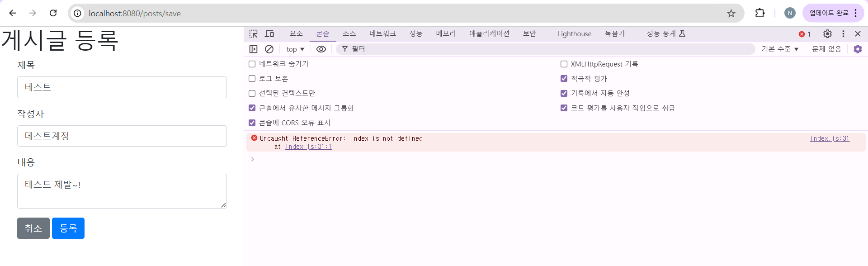
Task: Click the Uncaught ReferenceError message text
Action: point(341,138)
